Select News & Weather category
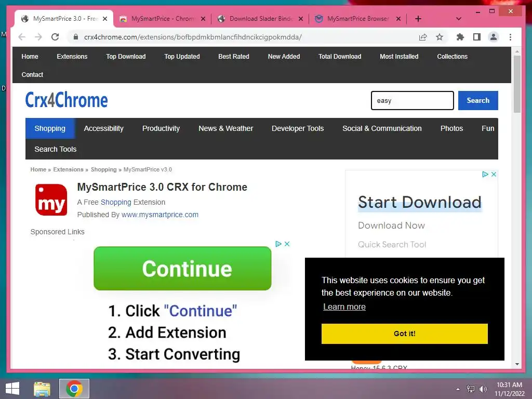This screenshot has height=399, width=532. pyautogui.click(x=225, y=128)
